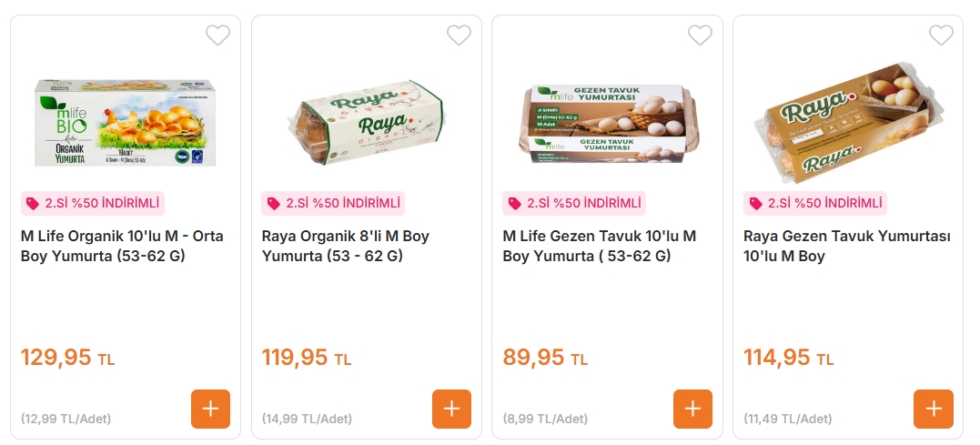Open the M Life BIO Organik Yumurta image
The height and width of the screenshot is (445, 980).
pos(126,123)
